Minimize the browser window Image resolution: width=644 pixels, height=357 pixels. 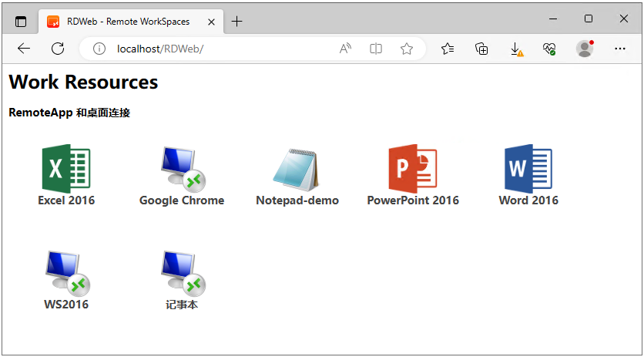pyautogui.click(x=553, y=19)
